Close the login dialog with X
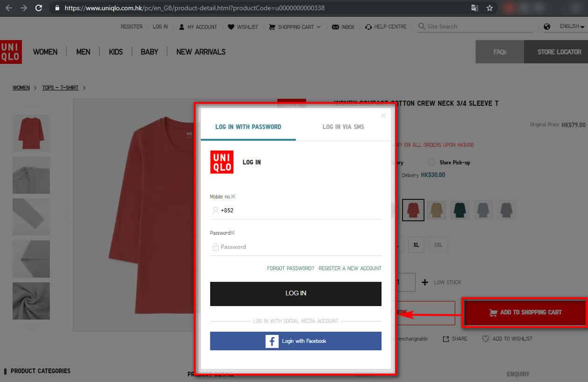The width and height of the screenshot is (588, 382). pyautogui.click(x=383, y=116)
